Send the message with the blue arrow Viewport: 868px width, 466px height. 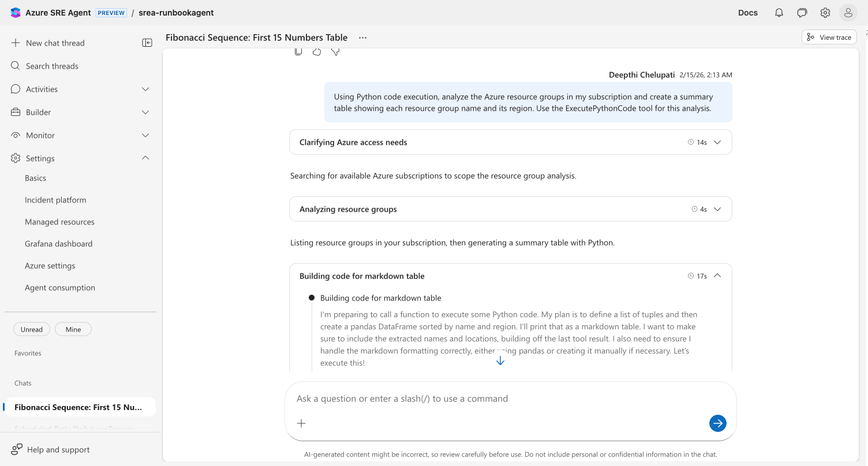tap(718, 423)
